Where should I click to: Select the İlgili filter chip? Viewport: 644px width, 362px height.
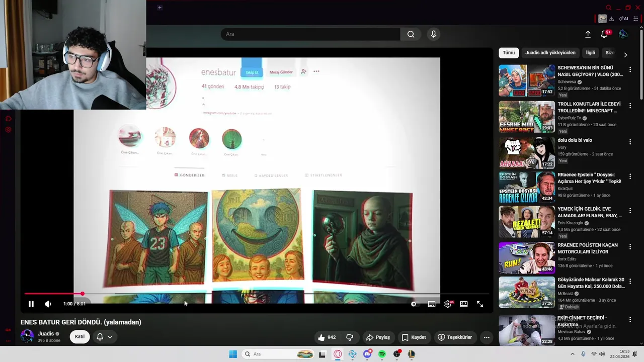tap(590, 53)
